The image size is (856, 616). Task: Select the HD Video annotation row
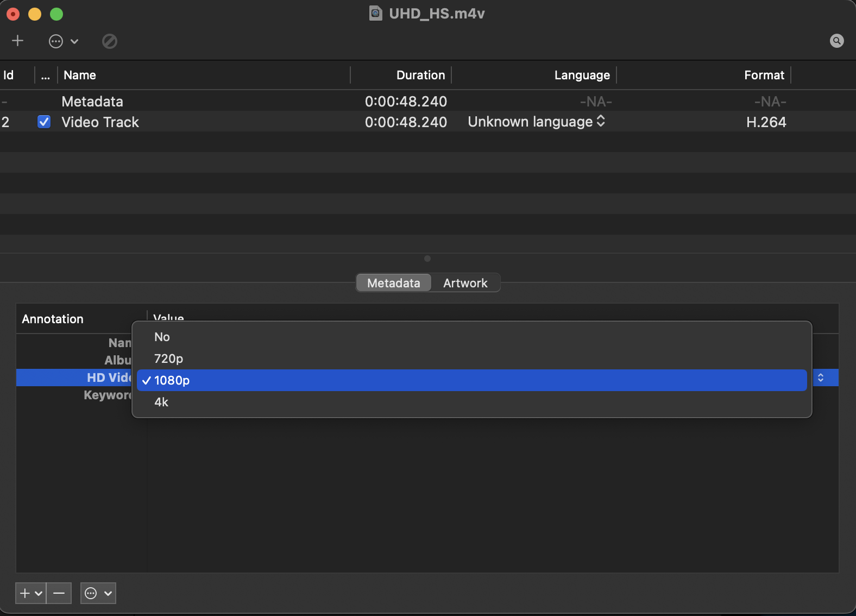(74, 378)
